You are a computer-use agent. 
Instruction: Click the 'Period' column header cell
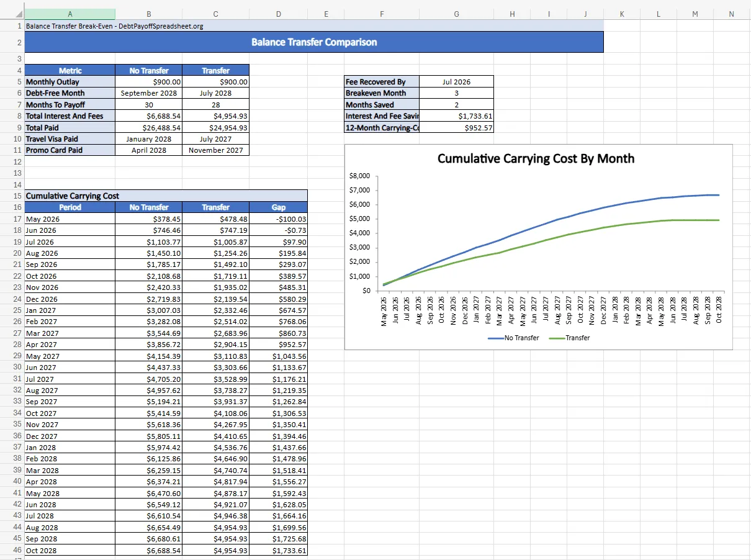[70, 207]
